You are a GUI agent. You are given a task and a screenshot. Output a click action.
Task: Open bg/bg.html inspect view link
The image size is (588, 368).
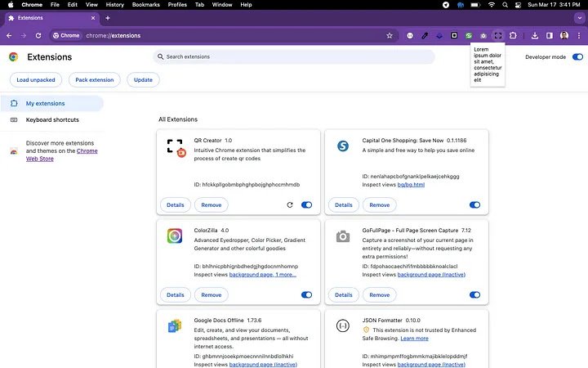tap(411, 185)
